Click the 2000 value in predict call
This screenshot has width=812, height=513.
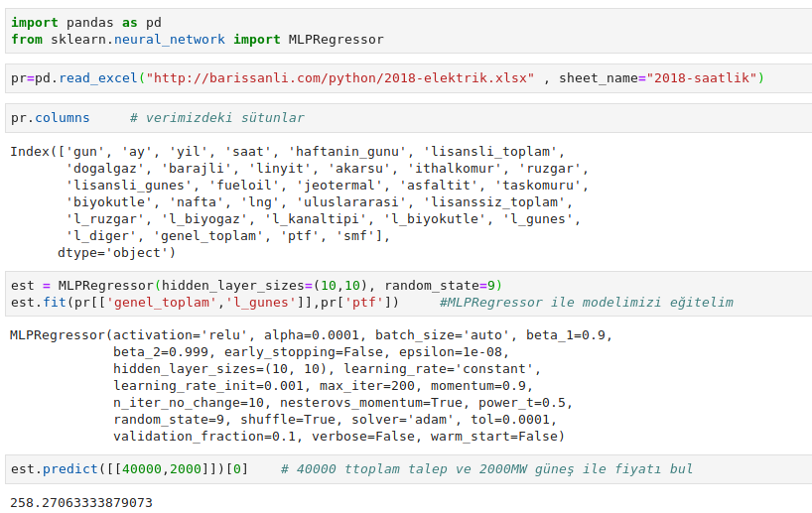[x=186, y=469]
